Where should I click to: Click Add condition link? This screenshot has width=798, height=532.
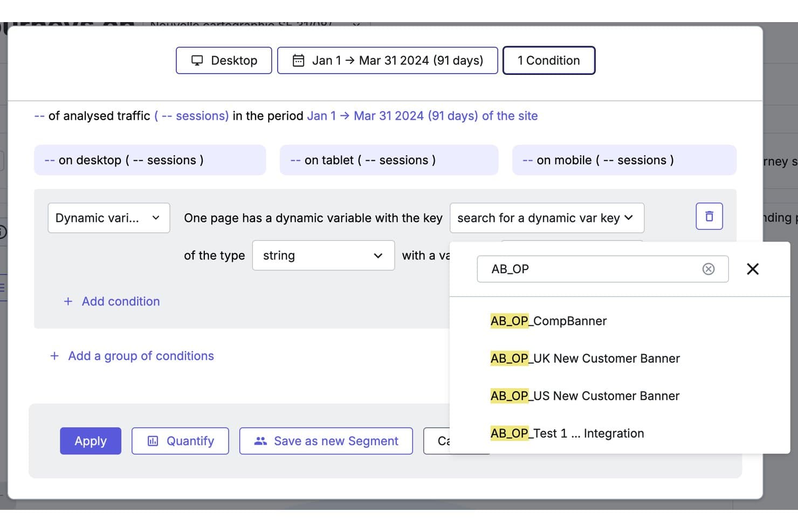click(112, 301)
